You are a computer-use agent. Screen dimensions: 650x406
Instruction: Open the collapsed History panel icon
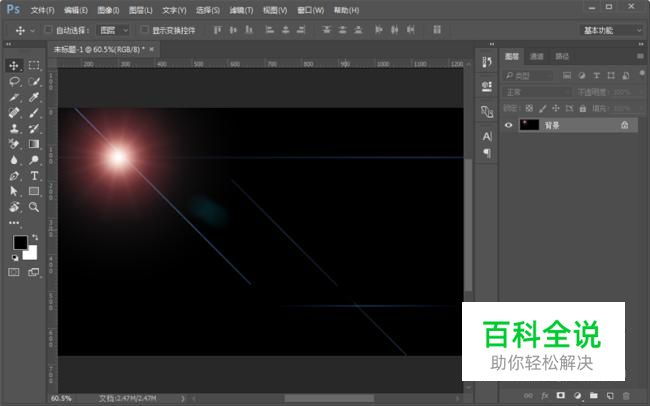487,63
